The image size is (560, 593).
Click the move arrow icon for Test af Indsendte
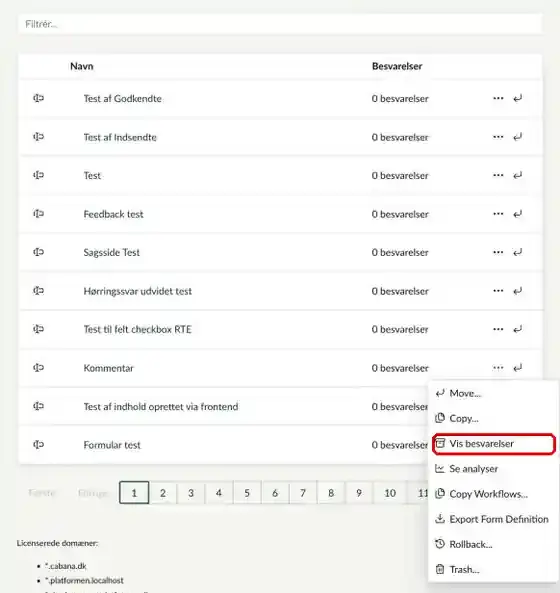[x=518, y=137]
